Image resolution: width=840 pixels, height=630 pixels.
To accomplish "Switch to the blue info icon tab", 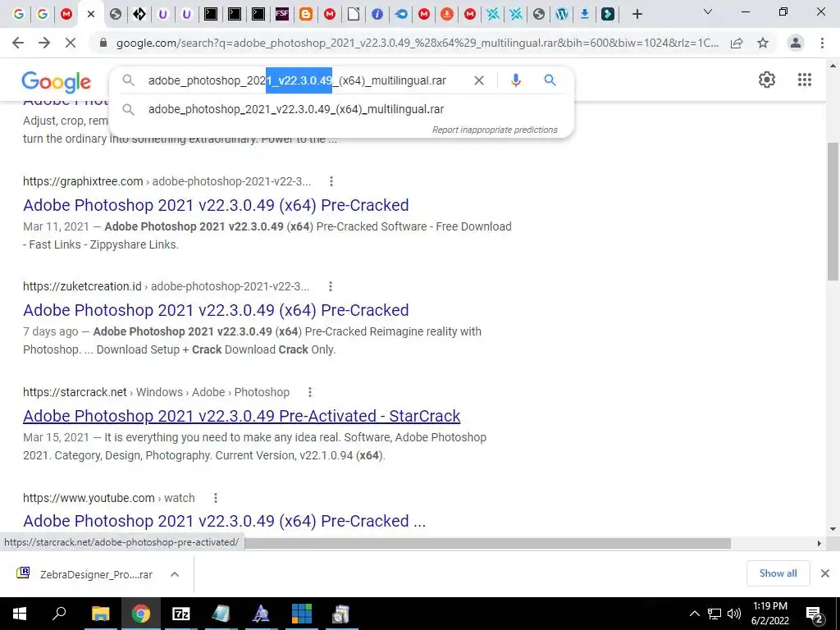I will click(x=377, y=14).
